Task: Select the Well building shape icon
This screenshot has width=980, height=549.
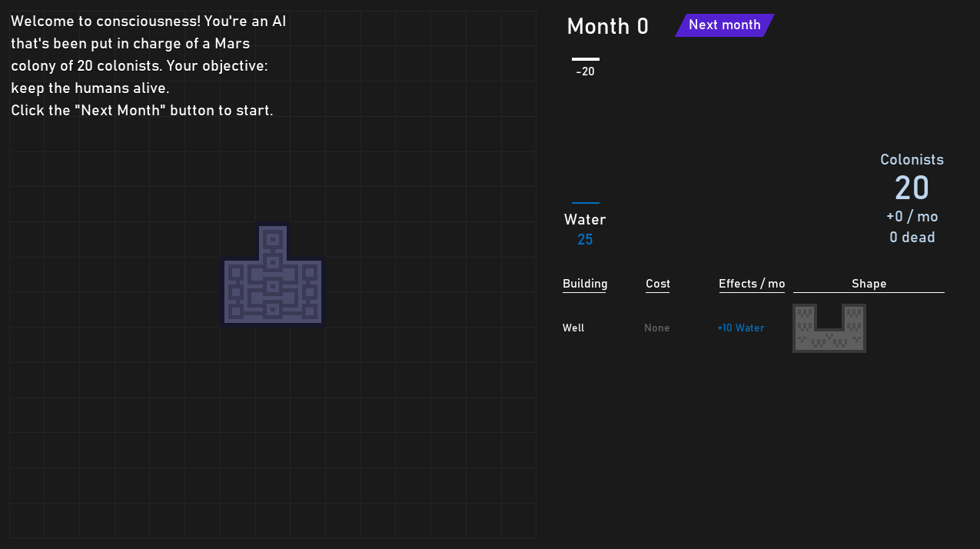Action: [829, 328]
